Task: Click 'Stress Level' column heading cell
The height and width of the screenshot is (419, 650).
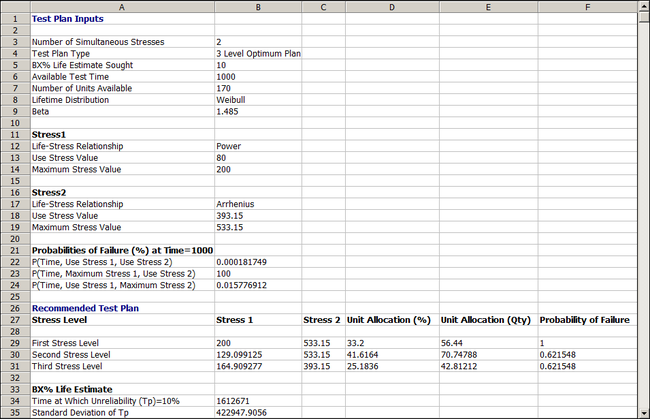Action: tap(122, 320)
